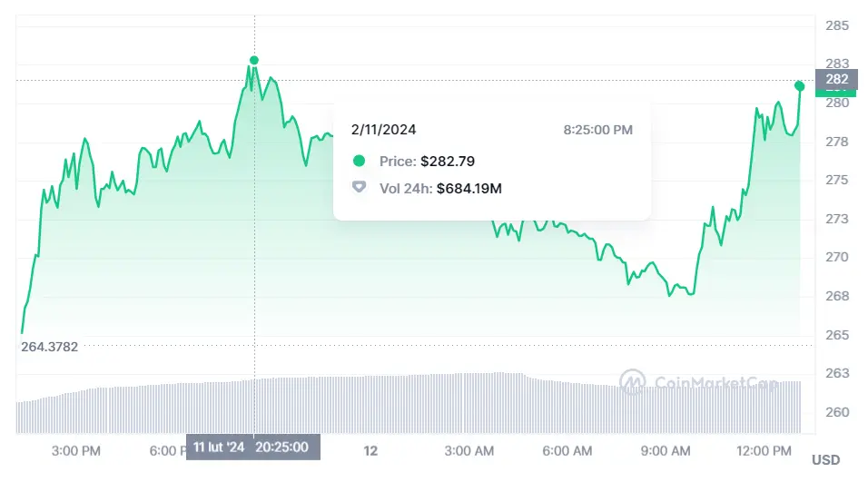Click the 3:00 AM time axis label
The image size is (868, 482).
pos(470,450)
